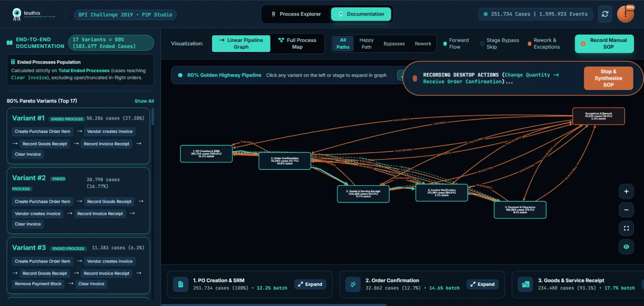Screen dimensions: 644x306
Task: Select the Bypasses filter tab
Action: point(394,43)
